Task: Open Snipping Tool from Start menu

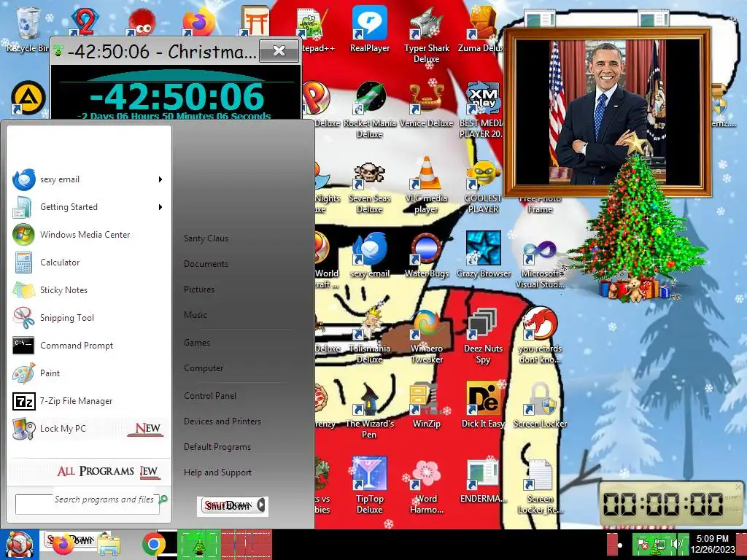Action: pyautogui.click(x=88, y=318)
